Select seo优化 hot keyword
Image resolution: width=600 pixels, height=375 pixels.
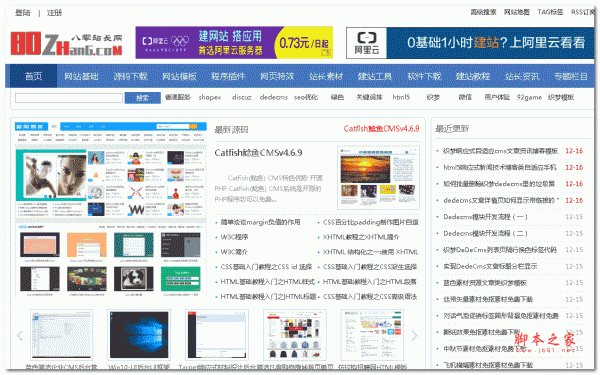pyautogui.click(x=306, y=97)
